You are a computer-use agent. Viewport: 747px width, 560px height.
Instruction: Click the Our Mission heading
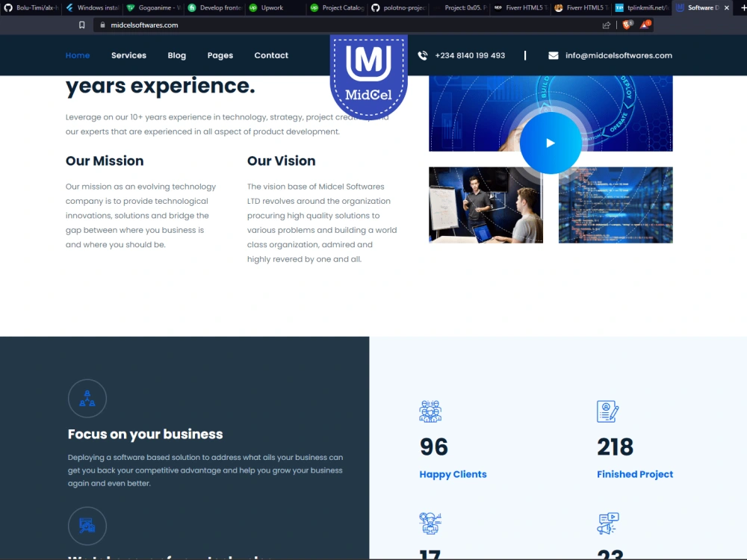105,161
